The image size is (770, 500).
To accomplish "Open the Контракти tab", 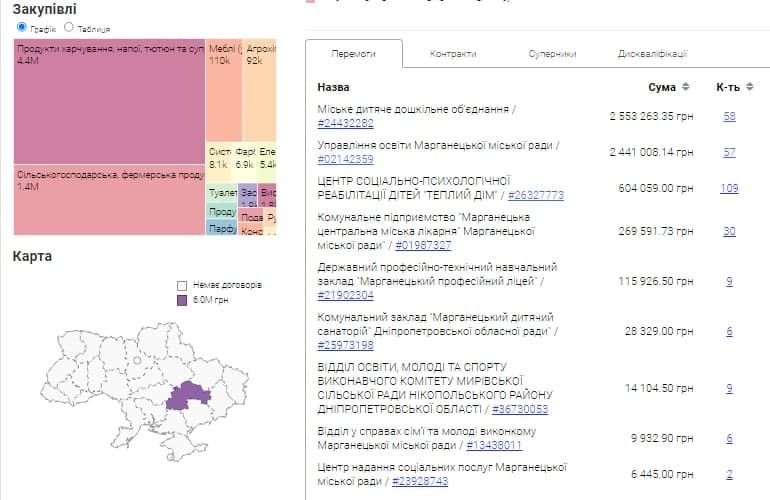I will pos(453,54).
